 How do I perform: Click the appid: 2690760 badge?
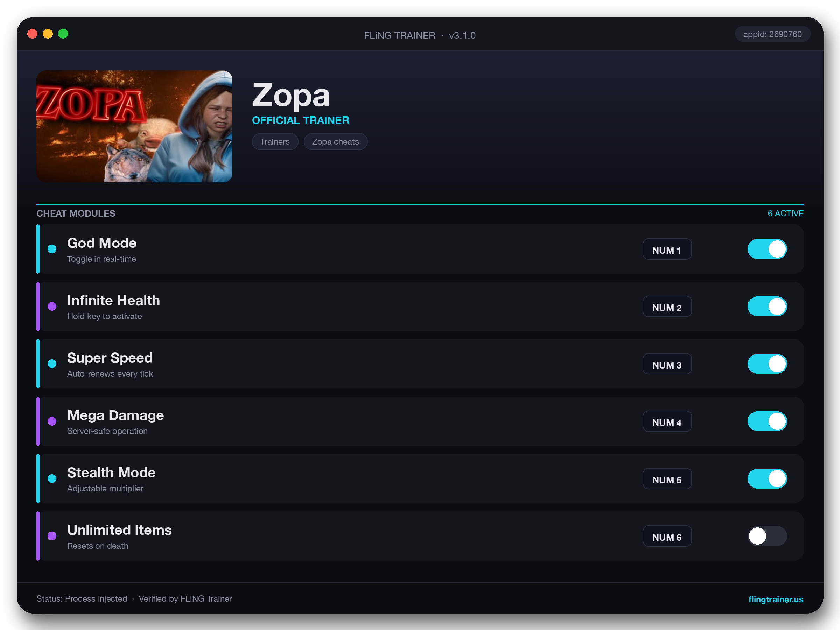(x=772, y=34)
